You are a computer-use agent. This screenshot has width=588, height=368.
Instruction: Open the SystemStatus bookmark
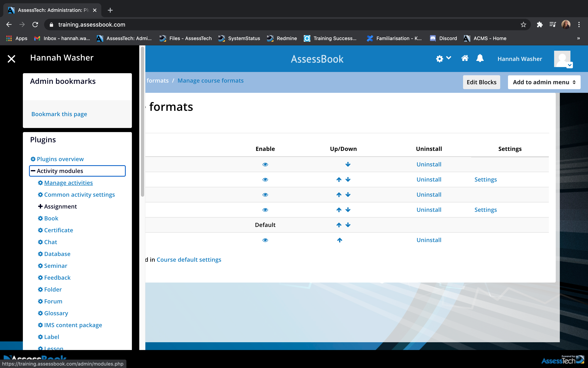pos(239,38)
